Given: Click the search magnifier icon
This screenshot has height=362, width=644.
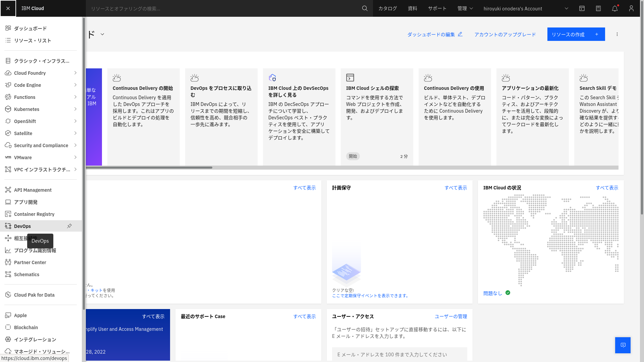Looking at the screenshot, I should coord(365,8).
